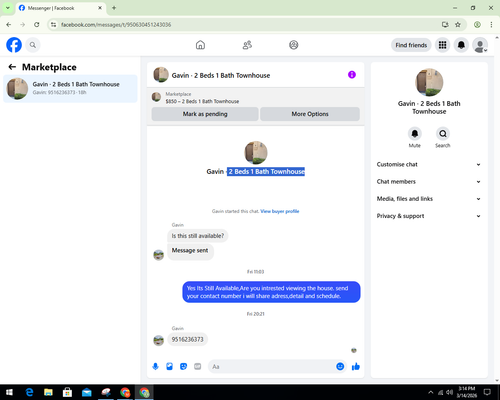Viewport: 500px width, 400px height.
Task: Expand the Customise chat section
Action: [429, 164]
